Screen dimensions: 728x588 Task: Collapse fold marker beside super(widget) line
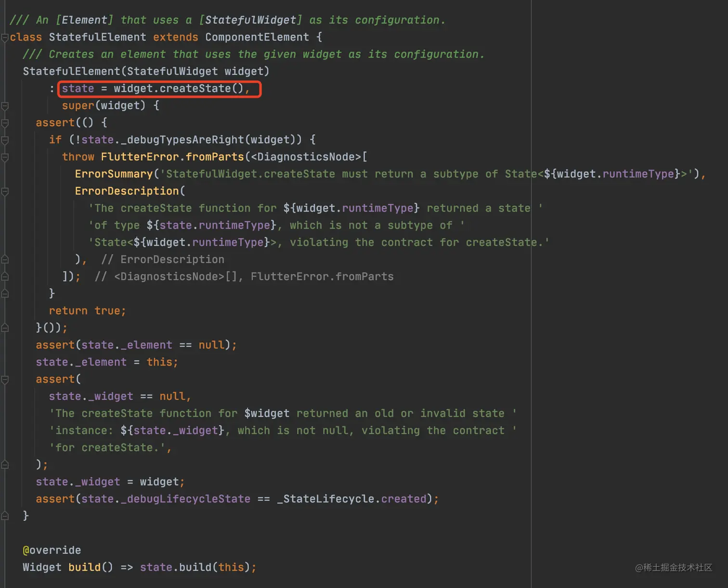(x=5, y=105)
